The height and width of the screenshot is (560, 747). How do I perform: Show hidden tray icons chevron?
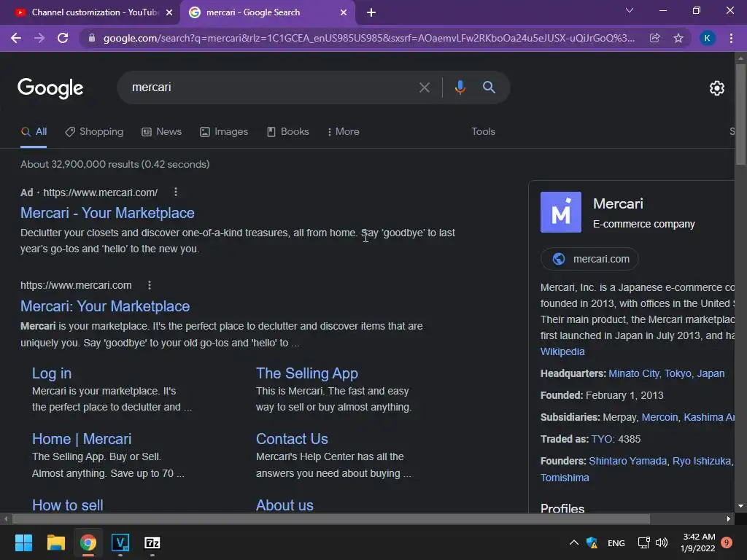pyautogui.click(x=574, y=542)
